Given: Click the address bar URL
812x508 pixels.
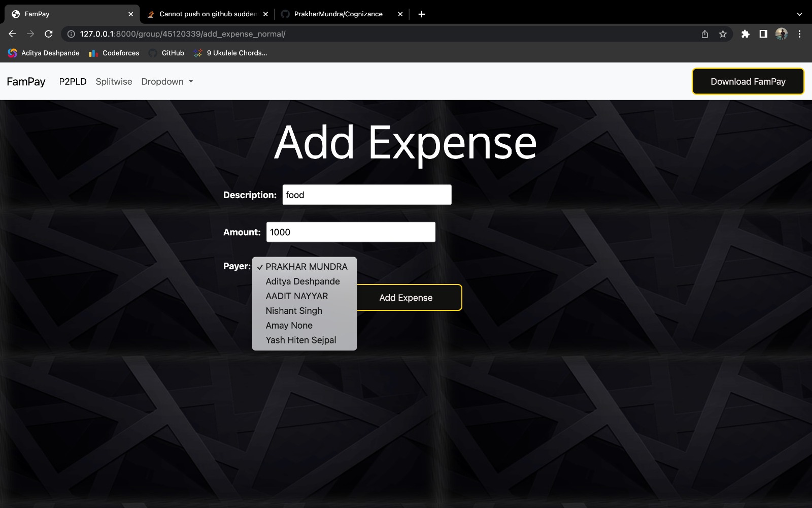Looking at the screenshot, I should pyautogui.click(x=183, y=34).
